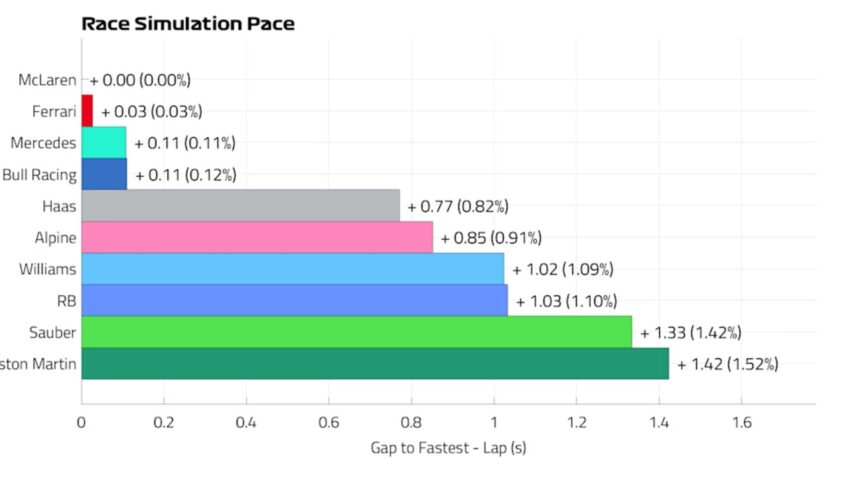The height and width of the screenshot is (479, 850).
Task: Click the RB team bar
Action: click(294, 300)
